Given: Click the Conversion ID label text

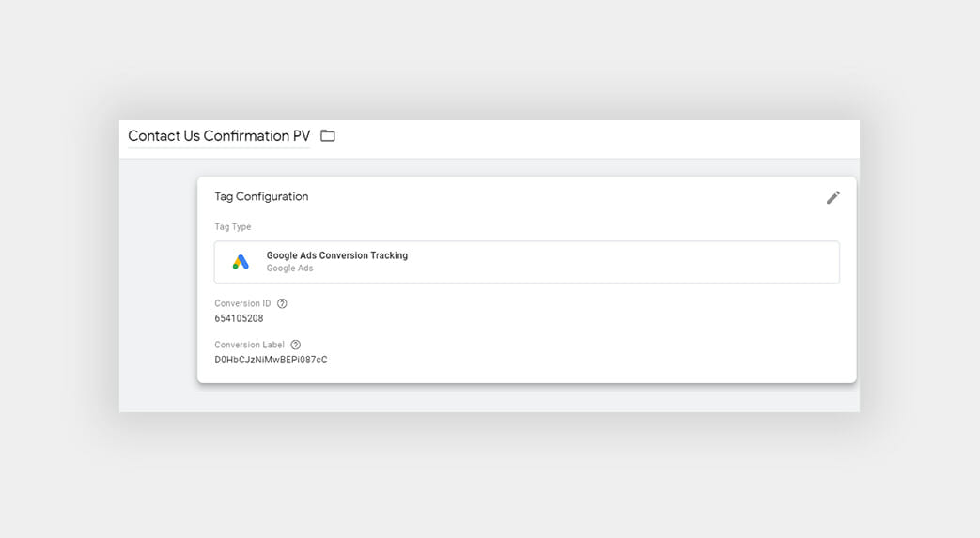Looking at the screenshot, I should click(x=242, y=303).
